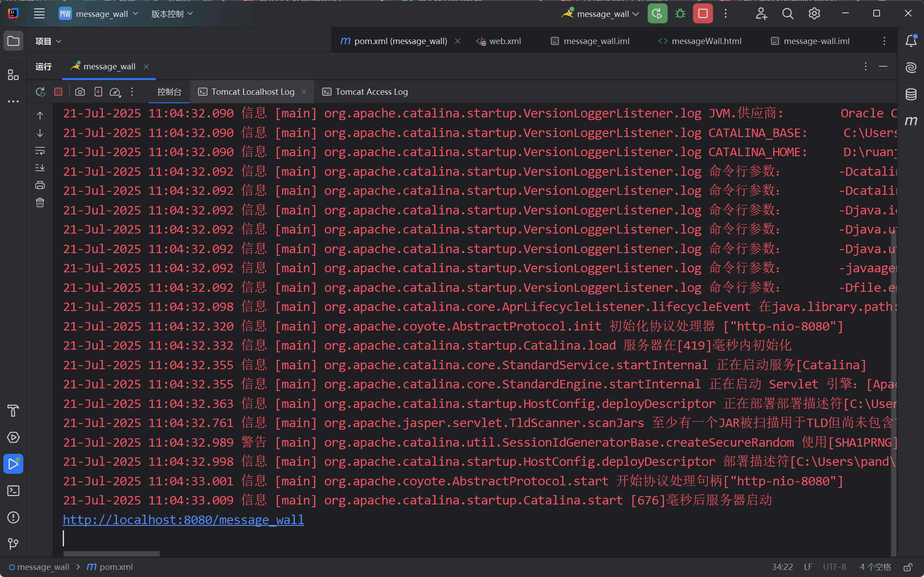The height and width of the screenshot is (577, 924).
Task: Open the Problems tool window icon
Action: (13, 517)
